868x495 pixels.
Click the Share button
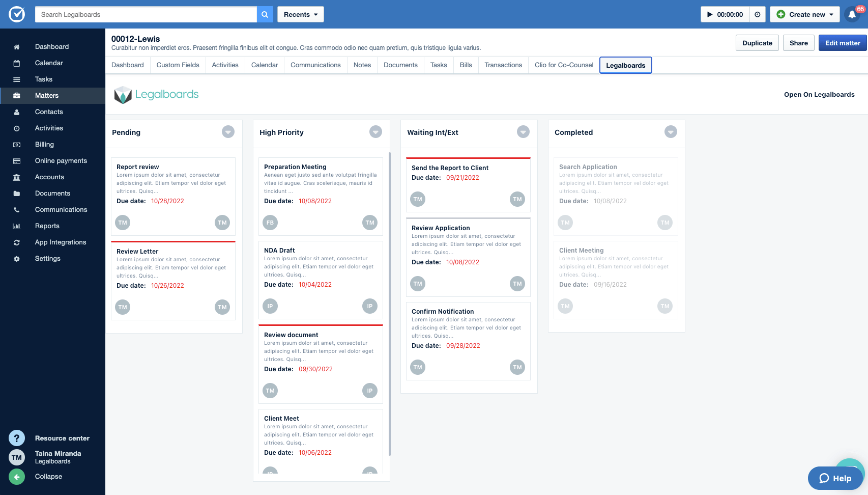coord(799,43)
